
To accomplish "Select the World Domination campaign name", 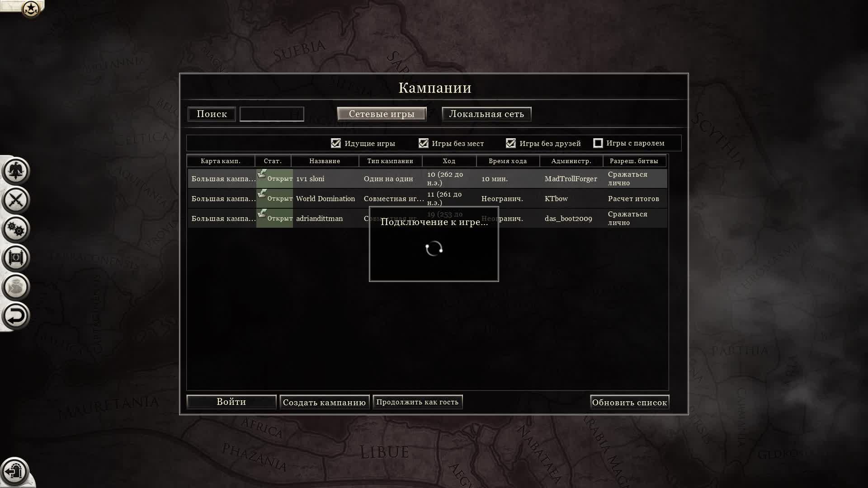I will coord(325,198).
